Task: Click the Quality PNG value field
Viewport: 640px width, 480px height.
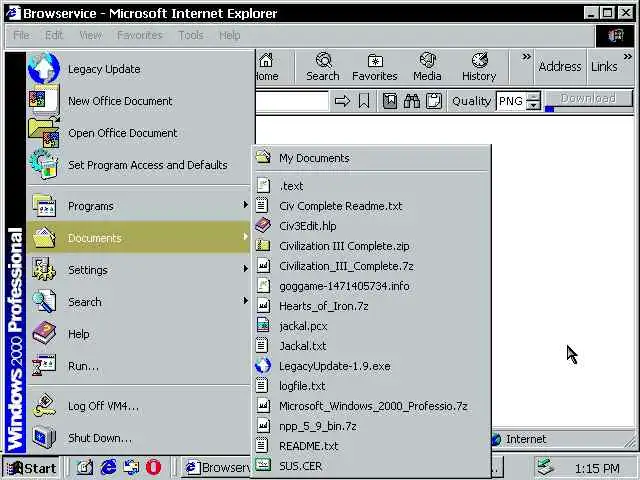Action: pos(511,101)
